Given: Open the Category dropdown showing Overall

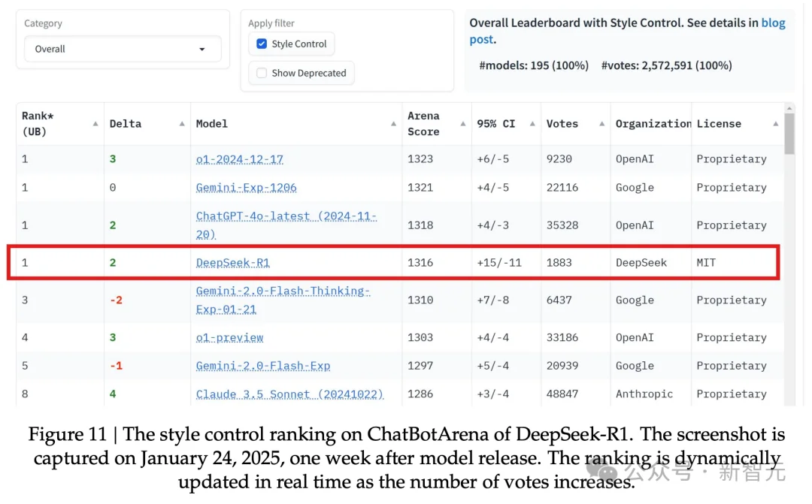Looking at the screenshot, I should coord(122,49).
